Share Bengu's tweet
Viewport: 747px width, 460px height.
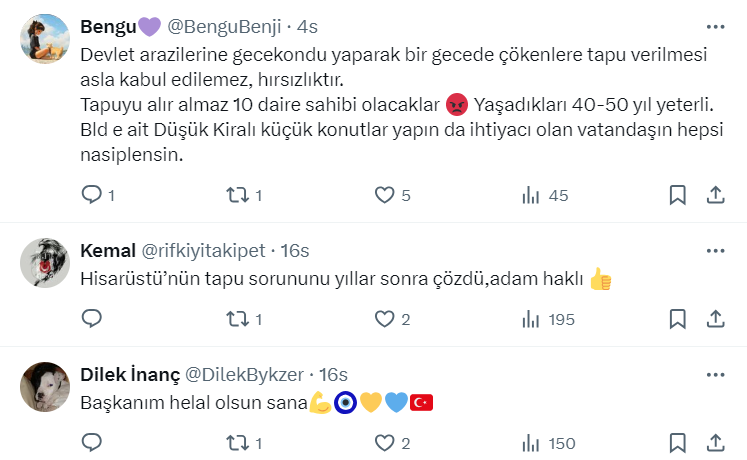coord(716,195)
